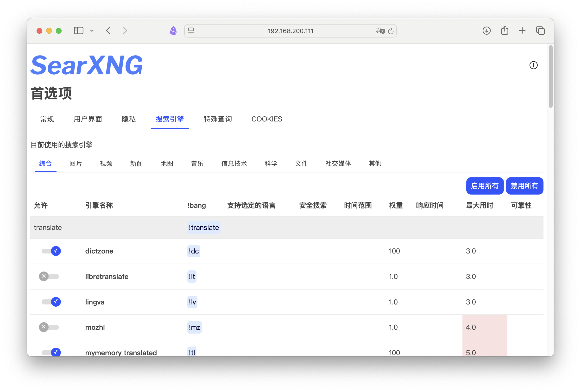
Task: Select the 新闻 engine category tab
Action: tap(137, 164)
